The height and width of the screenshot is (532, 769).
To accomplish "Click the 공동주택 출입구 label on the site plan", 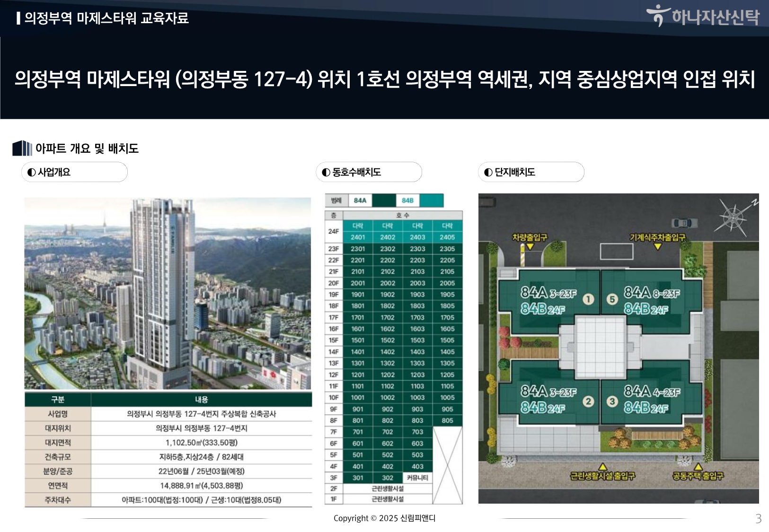I will [x=698, y=476].
